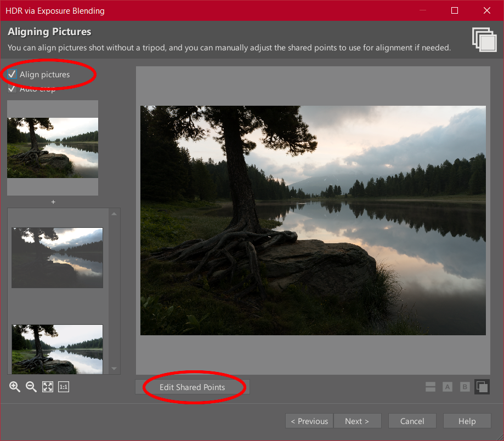This screenshot has width=504, height=441.
Task: Click the zoom in magnifier icon
Action: click(15, 387)
